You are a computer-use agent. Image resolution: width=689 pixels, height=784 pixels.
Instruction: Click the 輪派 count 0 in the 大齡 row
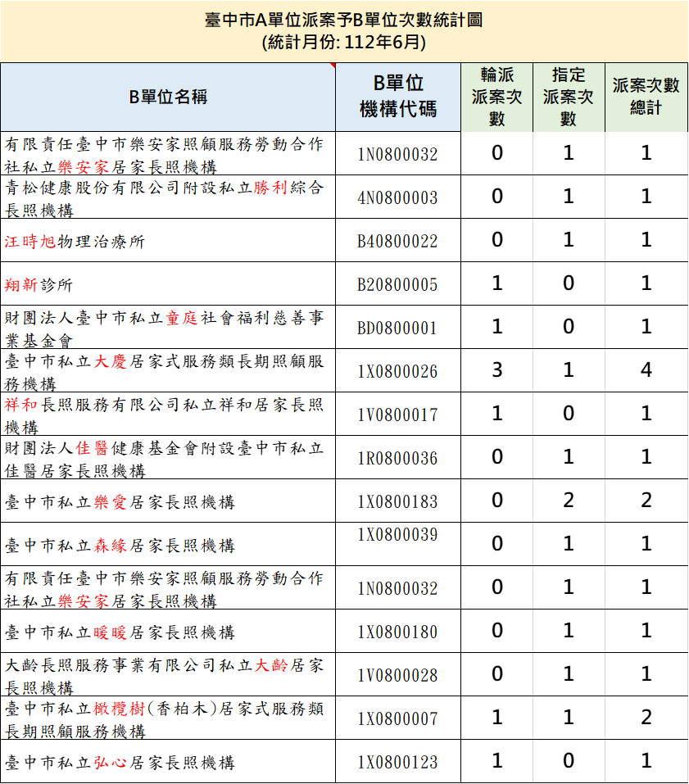tap(497, 674)
